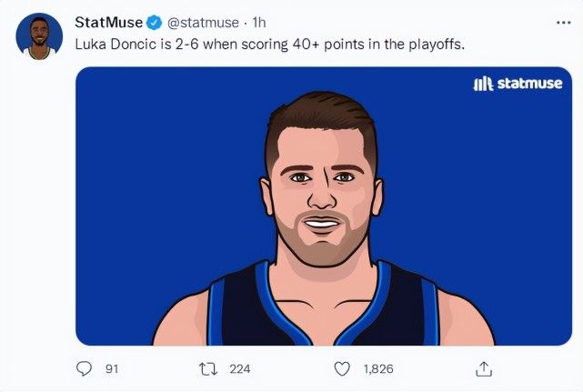The height and width of the screenshot is (392, 583).
Task: Open the share menu icon
Action: pos(484,368)
